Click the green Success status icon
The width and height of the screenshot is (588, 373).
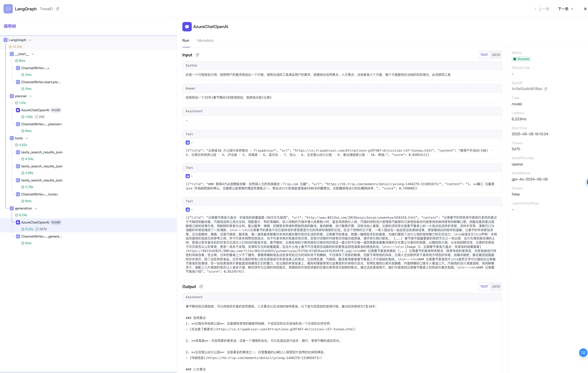pyautogui.click(x=515, y=59)
